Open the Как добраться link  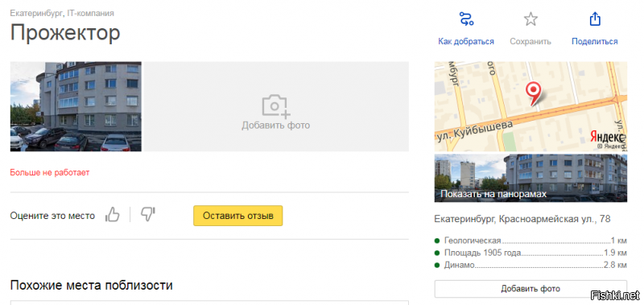tap(466, 42)
